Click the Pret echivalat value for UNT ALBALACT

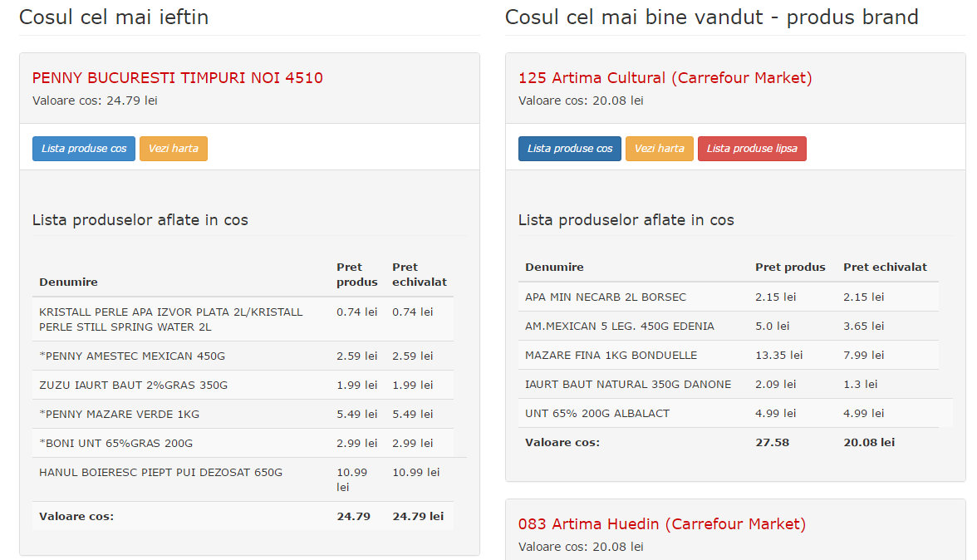point(864,414)
